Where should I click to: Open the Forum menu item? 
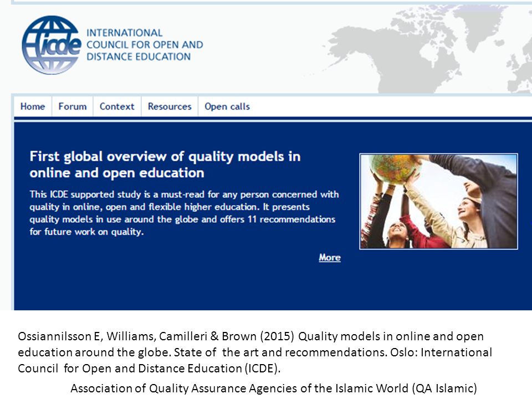[x=72, y=106]
